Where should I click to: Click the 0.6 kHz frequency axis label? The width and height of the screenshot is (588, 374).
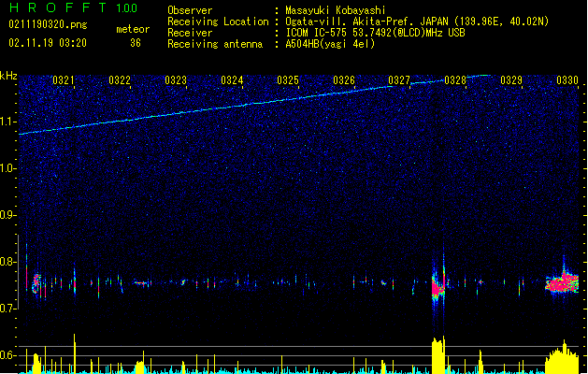[8, 355]
